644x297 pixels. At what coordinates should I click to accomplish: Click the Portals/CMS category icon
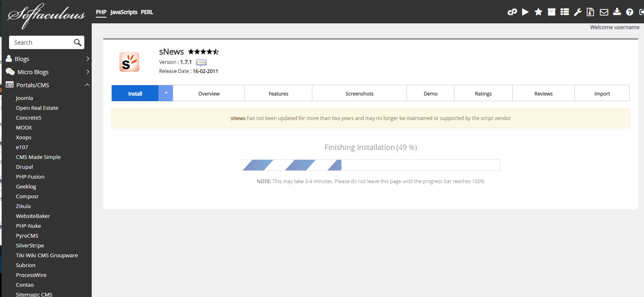(x=10, y=85)
